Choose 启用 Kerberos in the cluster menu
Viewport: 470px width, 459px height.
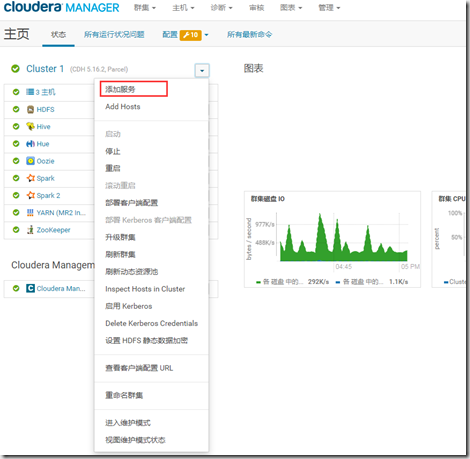(129, 306)
